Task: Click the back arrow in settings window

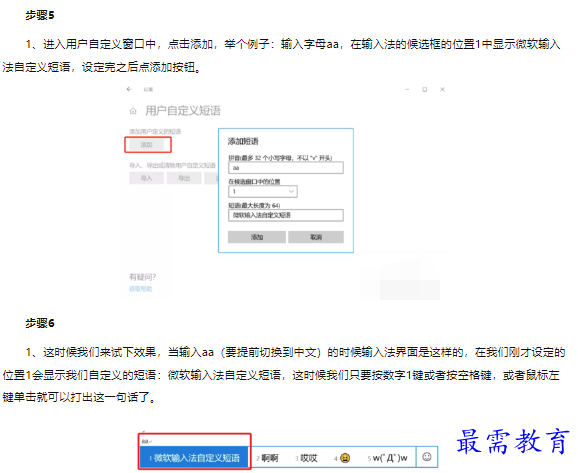Action: [x=129, y=89]
